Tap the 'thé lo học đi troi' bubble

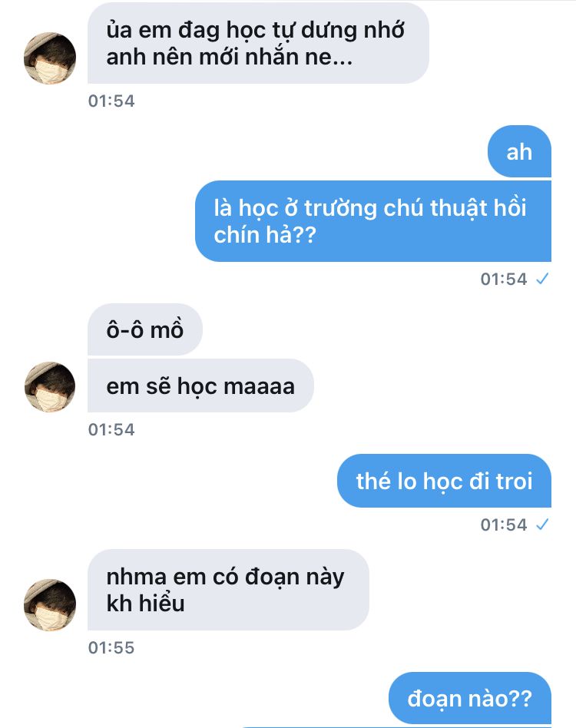(x=444, y=481)
